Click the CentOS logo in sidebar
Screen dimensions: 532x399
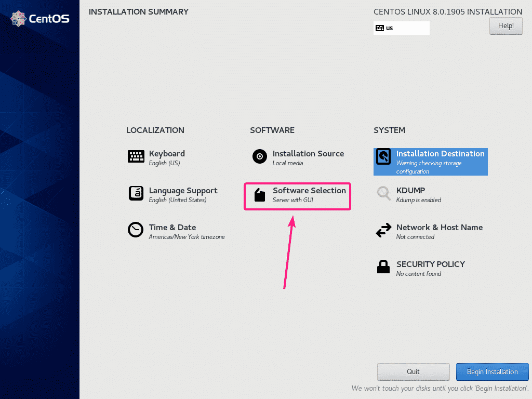(x=39, y=18)
